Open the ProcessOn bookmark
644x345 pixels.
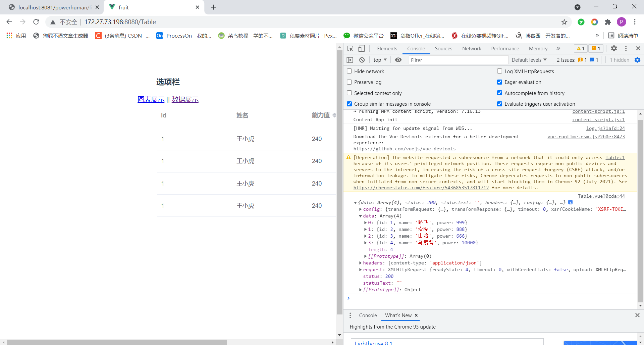(184, 36)
